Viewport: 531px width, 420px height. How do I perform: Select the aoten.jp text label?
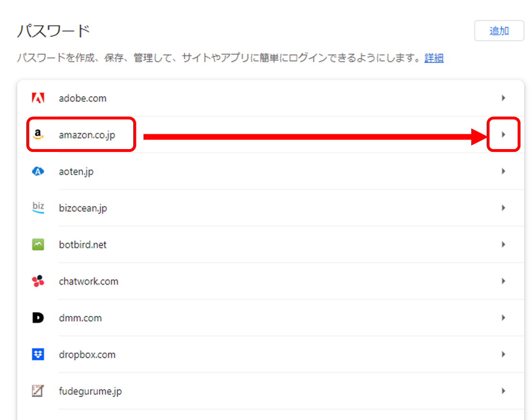click(76, 172)
